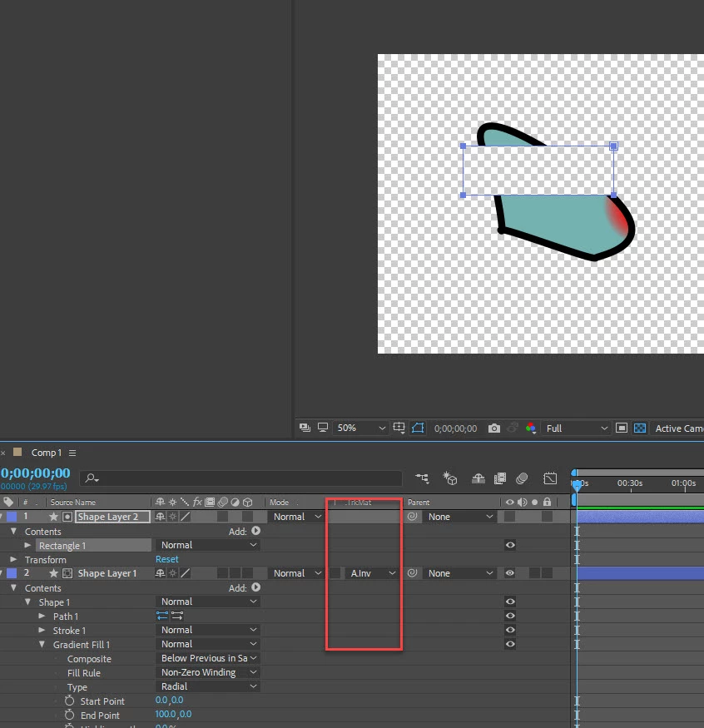Toggle the transparency grid button
The image size is (704, 728).
pos(640,428)
